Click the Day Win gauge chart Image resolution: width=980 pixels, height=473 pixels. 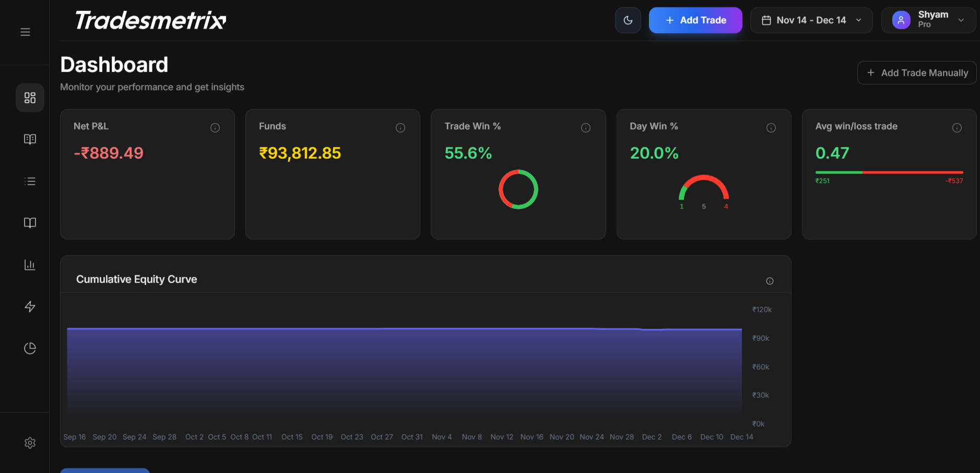(x=704, y=188)
